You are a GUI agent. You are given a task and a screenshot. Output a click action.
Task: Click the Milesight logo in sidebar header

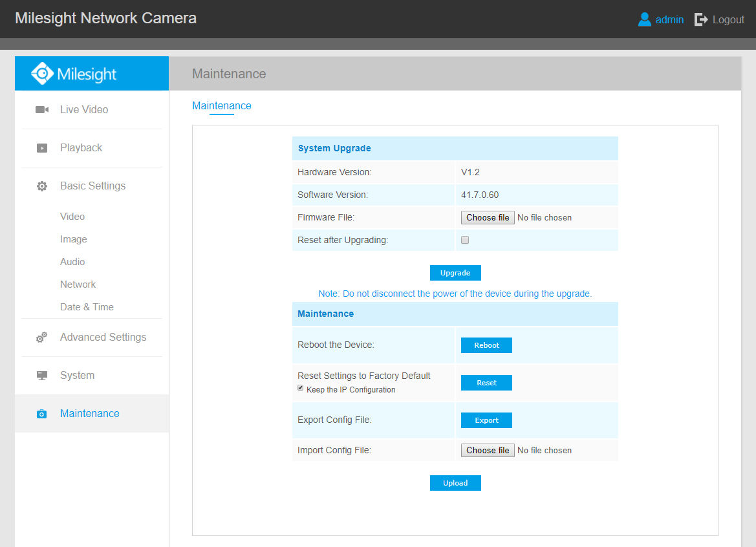pyautogui.click(x=74, y=74)
